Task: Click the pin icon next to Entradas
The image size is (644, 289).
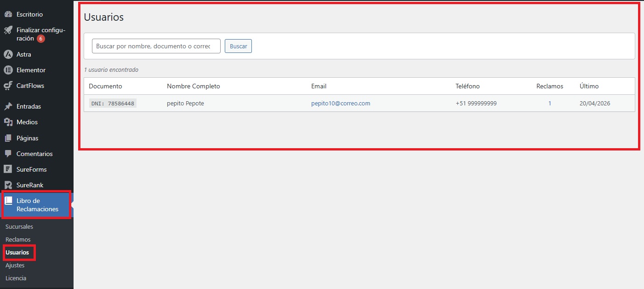Action: (8, 106)
